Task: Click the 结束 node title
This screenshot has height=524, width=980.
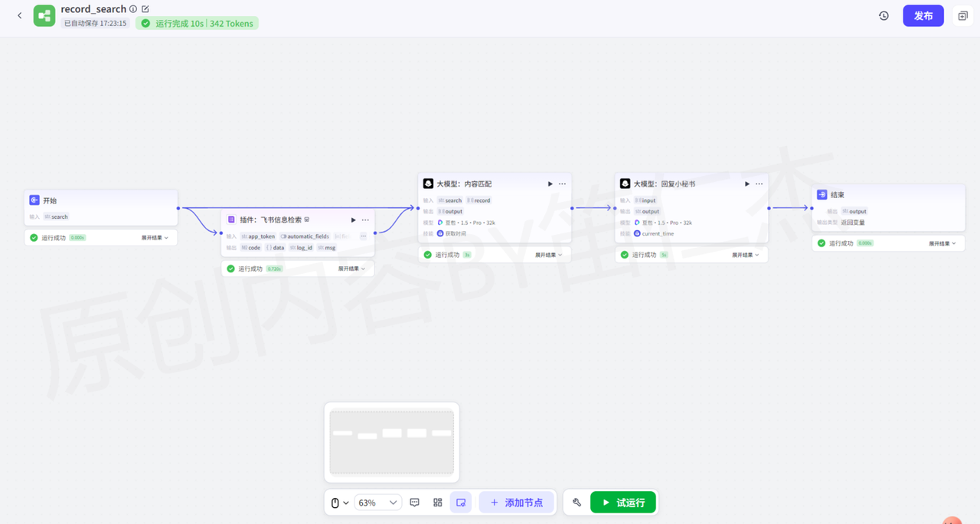Action: pyautogui.click(x=838, y=195)
